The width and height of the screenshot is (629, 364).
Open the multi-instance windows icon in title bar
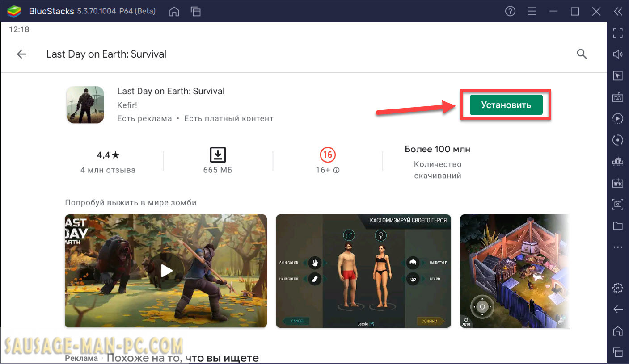(x=195, y=12)
